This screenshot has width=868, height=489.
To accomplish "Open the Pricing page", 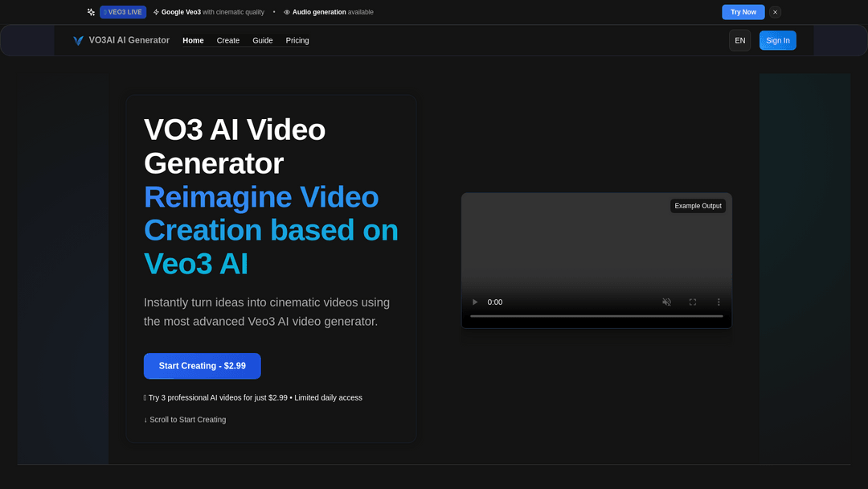I will [x=297, y=40].
